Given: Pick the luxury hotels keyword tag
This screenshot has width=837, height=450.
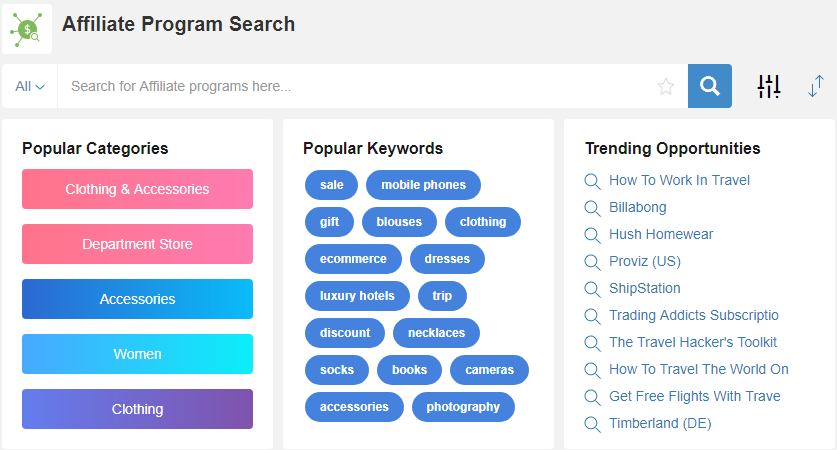Looking at the screenshot, I should tap(357, 296).
